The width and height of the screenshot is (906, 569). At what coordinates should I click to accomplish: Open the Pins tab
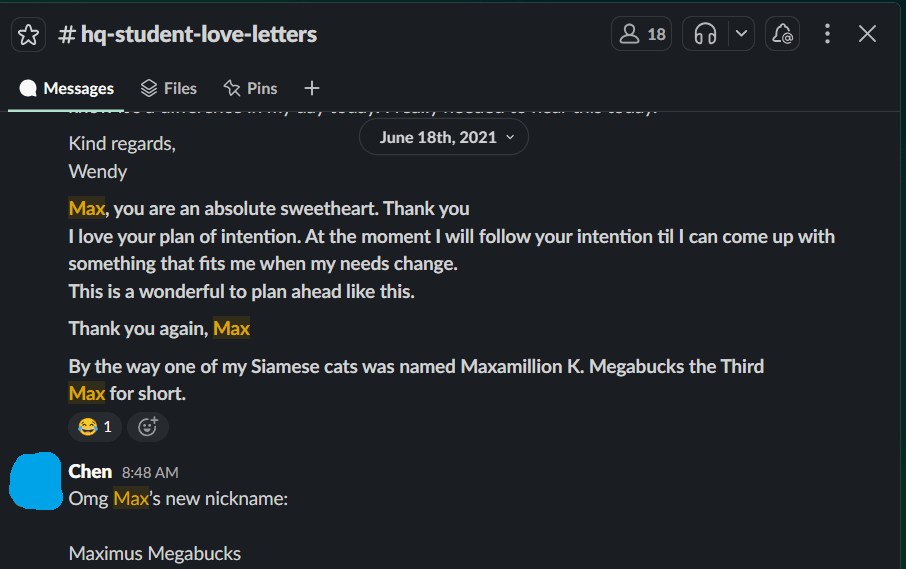pos(251,88)
